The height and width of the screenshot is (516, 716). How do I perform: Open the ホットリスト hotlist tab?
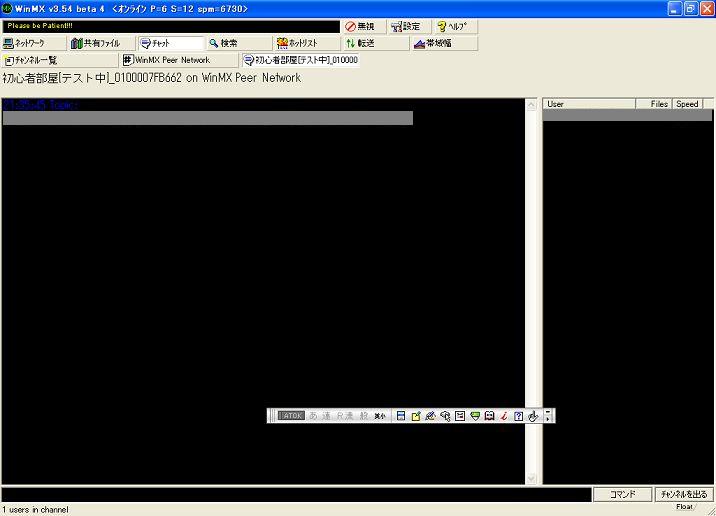click(305, 44)
